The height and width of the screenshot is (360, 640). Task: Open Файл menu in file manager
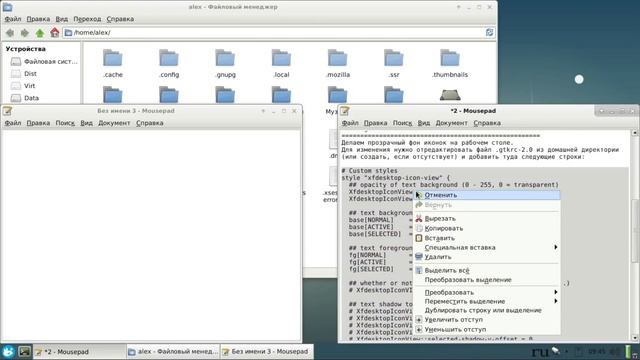13,19
